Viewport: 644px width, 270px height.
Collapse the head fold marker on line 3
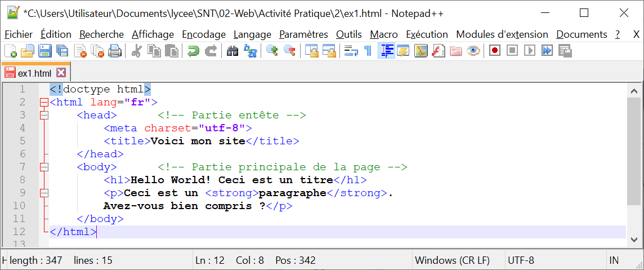tap(44, 116)
